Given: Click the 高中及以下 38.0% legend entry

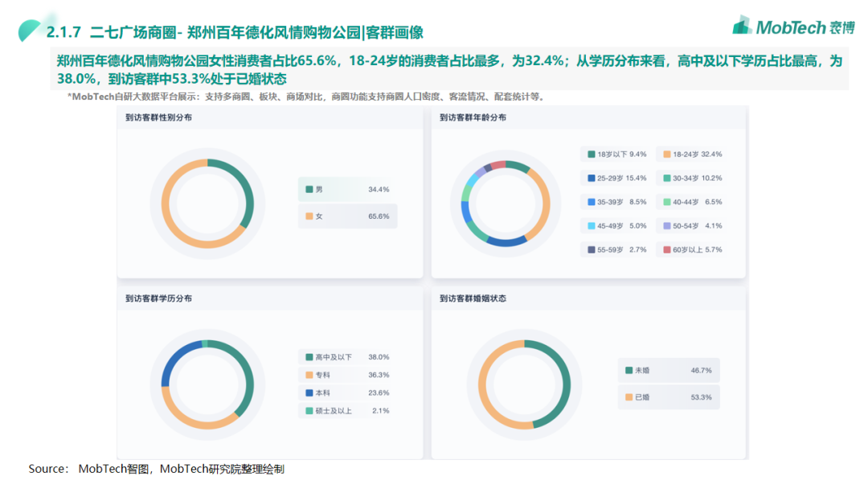Looking at the screenshot, I should 346,357.
